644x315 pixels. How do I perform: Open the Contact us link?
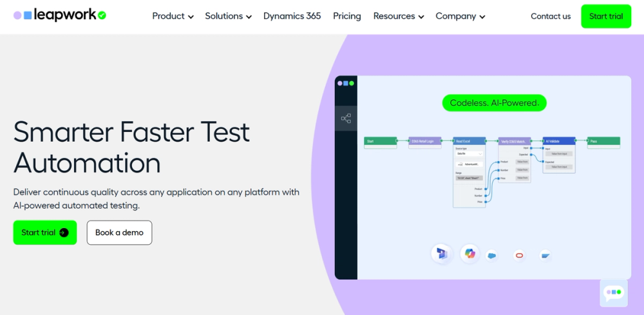point(551,17)
